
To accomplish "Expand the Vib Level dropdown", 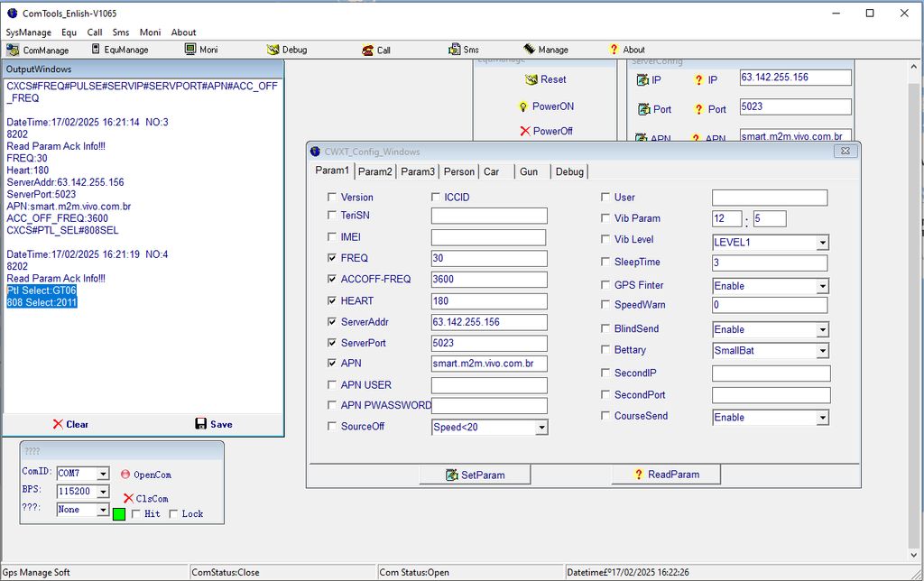I will 822,243.
